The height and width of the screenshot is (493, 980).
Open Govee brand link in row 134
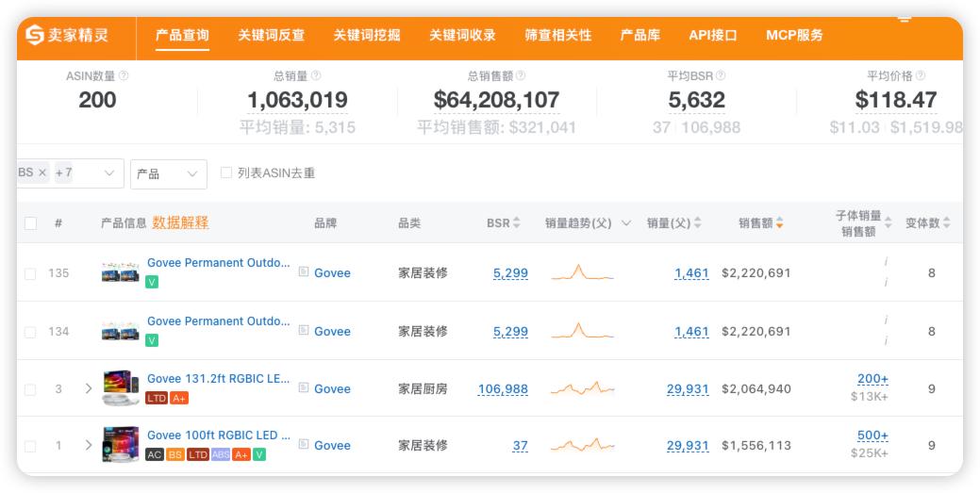[x=332, y=331]
